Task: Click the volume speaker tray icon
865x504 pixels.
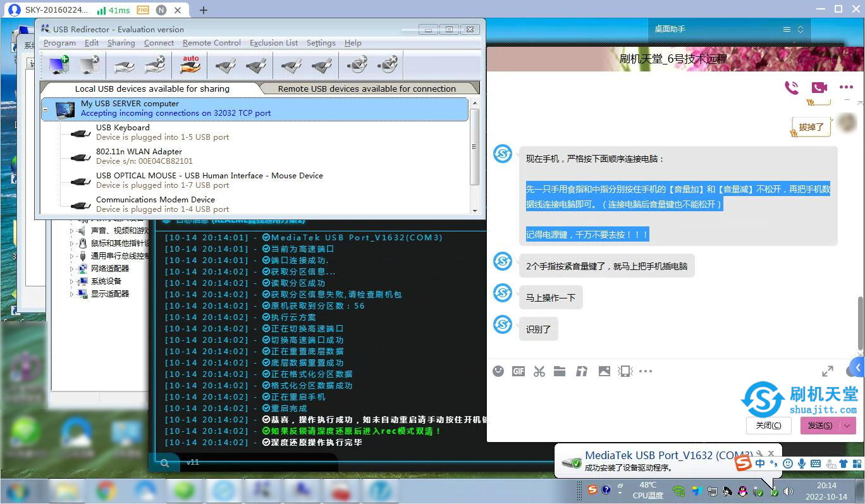Action: [x=788, y=491]
